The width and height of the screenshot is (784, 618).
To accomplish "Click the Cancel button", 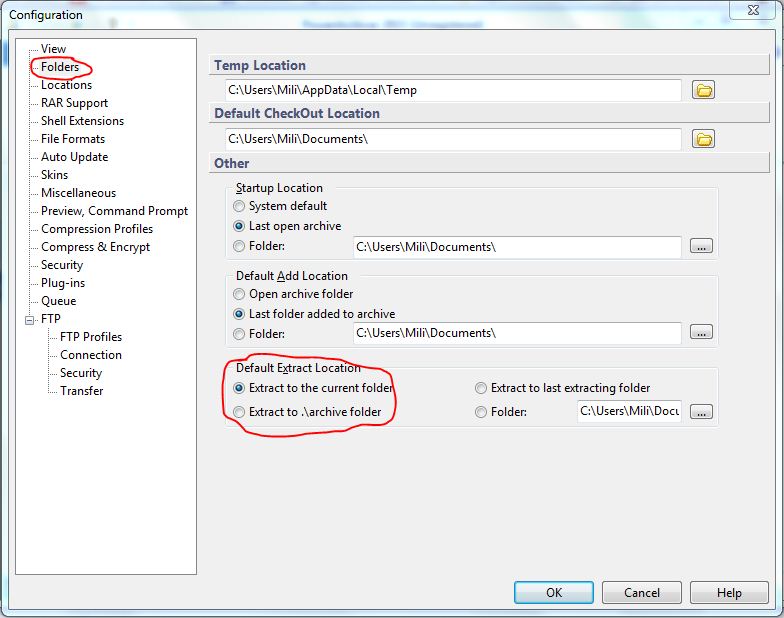I will tap(642, 592).
